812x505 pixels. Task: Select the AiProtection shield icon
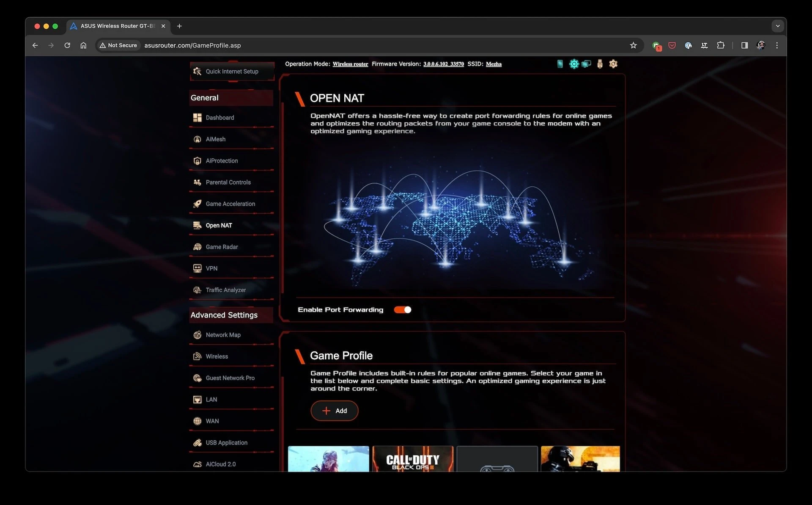197,161
